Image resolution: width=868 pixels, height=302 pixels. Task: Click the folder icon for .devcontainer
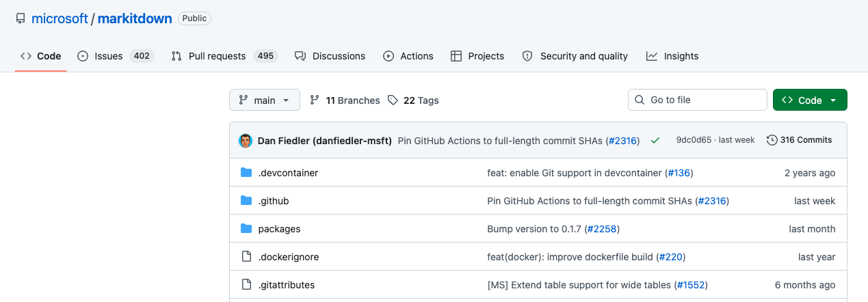246,172
